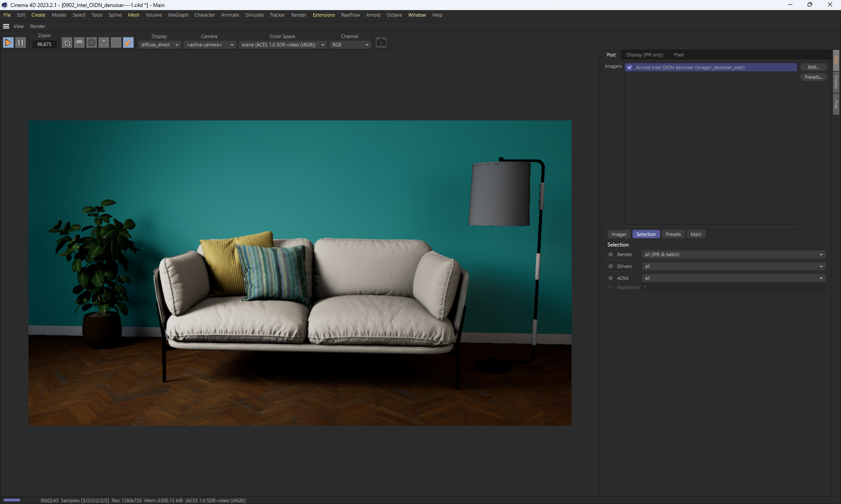Expand the Color Space dropdown
841x504 pixels.
pyautogui.click(x=283, y=45)
